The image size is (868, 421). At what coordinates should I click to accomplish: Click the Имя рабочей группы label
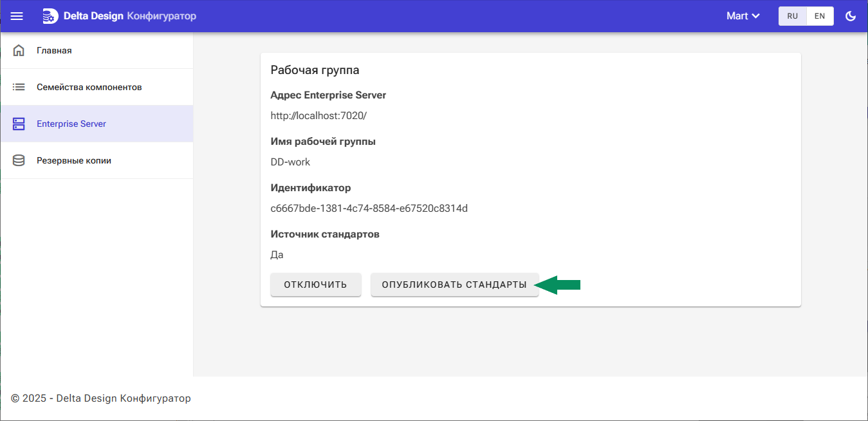(323, 142)
